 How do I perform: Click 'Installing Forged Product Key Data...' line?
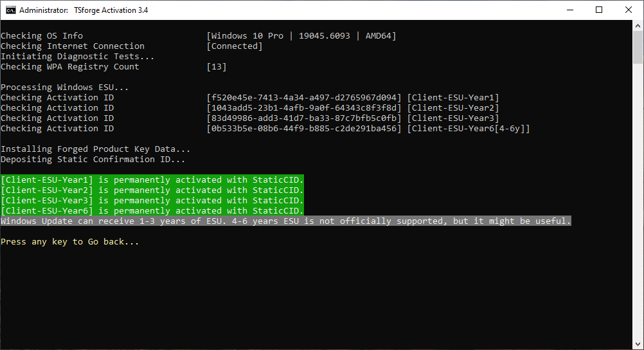tap(96, 149)
